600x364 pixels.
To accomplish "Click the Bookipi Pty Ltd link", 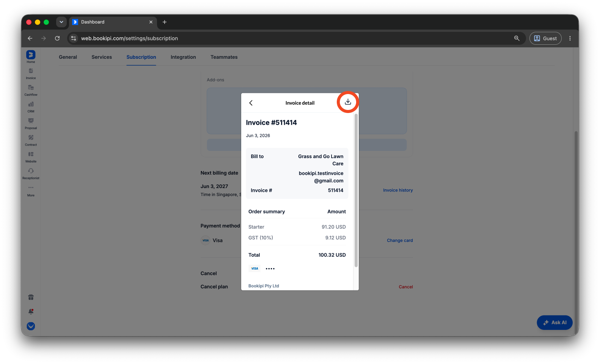I will [x=264, y=286].
